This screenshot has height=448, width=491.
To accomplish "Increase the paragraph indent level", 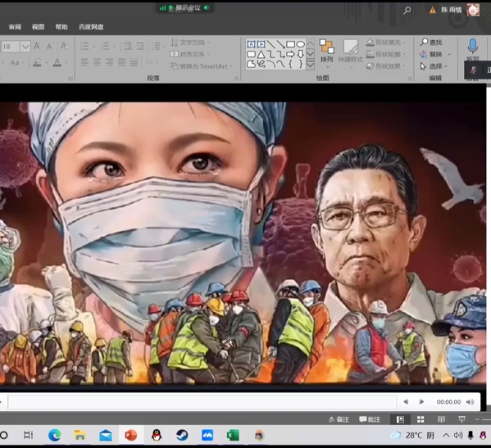I will (x=140, y=47).
